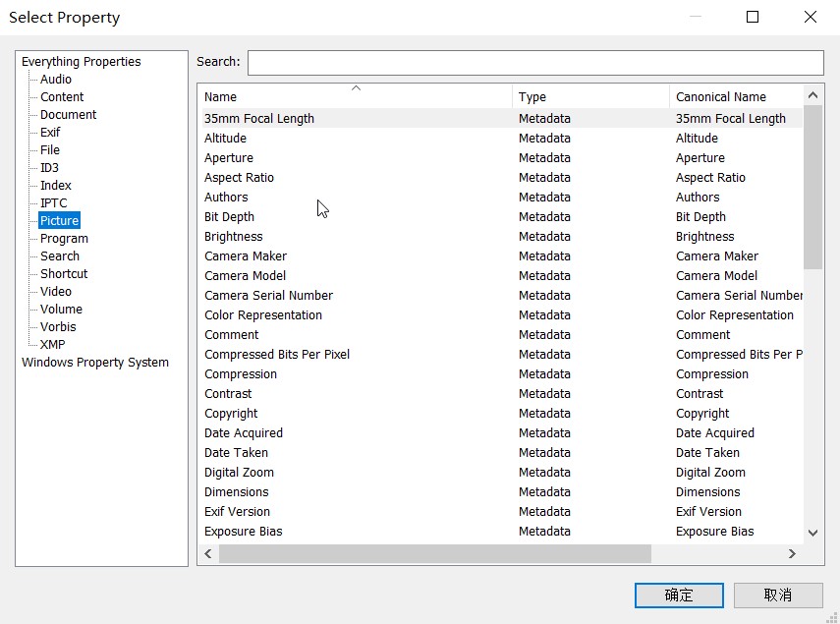Click the horizontal scroll-left arrow
840x624 pixels.
[x=208, y=554]
